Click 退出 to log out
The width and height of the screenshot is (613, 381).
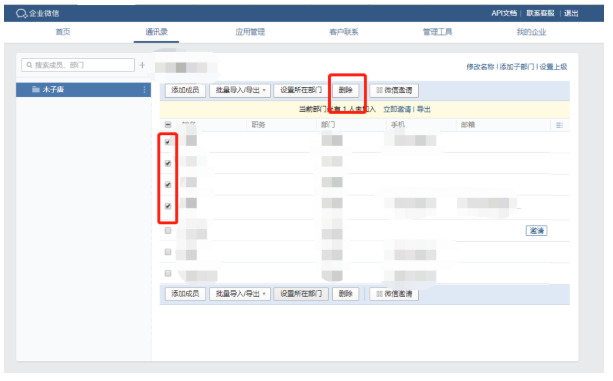point(571,13)
